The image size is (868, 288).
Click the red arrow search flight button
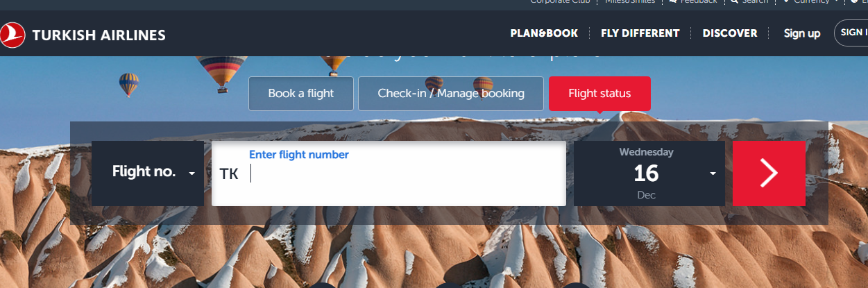tap(769, 173)
